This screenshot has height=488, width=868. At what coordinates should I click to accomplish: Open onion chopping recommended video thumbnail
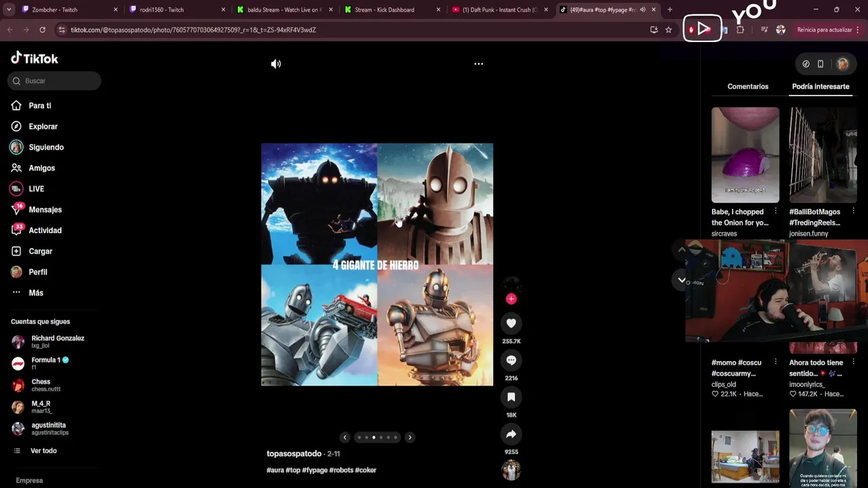745,155
